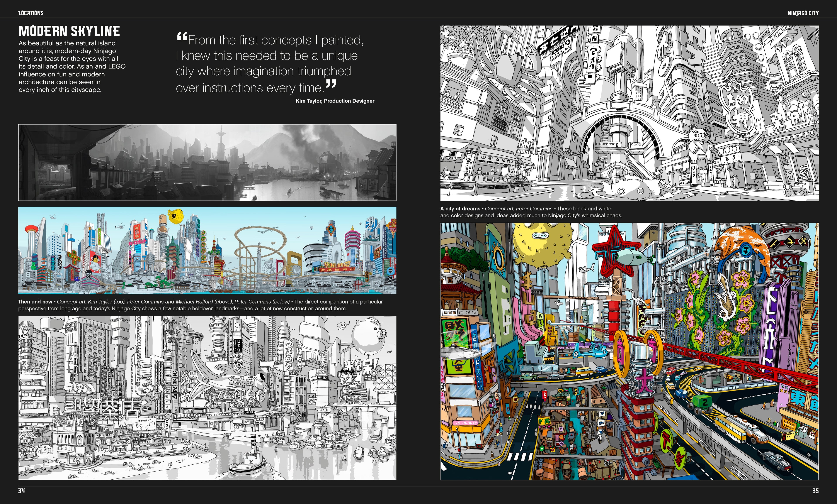This screenshot has width=837, height=504.
Task: Open the black-and-white crab street sketch
Action: tap(629, 113)
